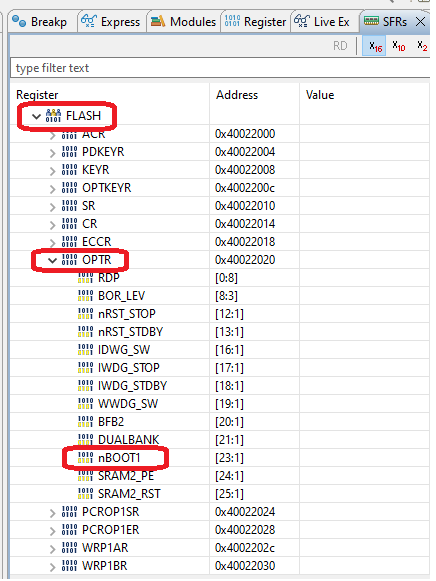
Task: Click the CR register icon
Action: (x=69, y=224)
